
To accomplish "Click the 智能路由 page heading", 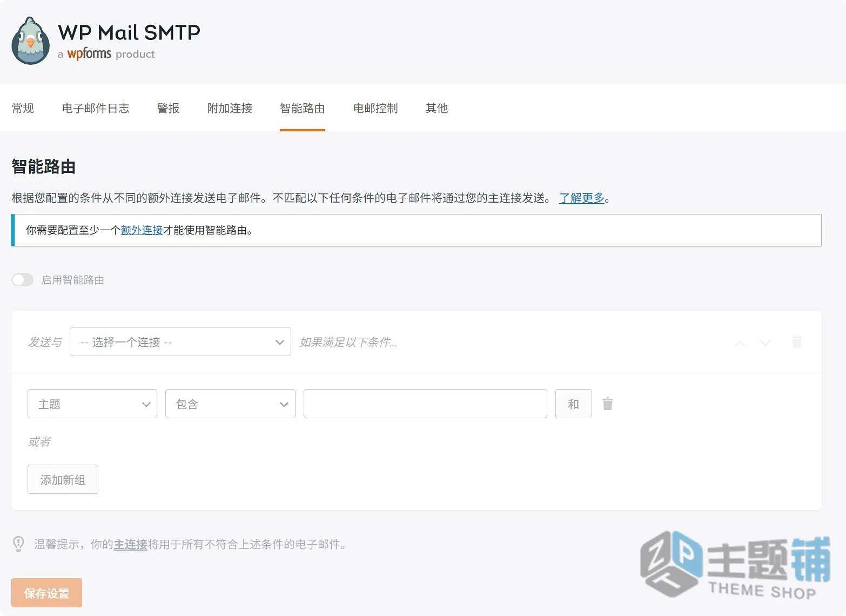I will [x=43, y=166].
